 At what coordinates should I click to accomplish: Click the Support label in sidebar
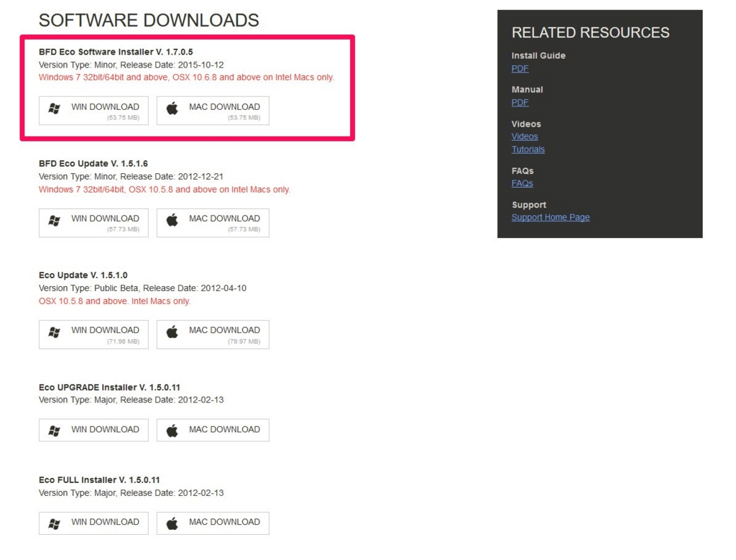[529, 205]
